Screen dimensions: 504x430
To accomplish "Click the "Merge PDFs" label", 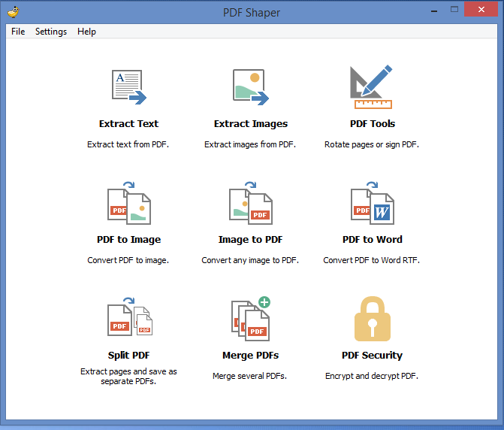I will click(x=251, y=356).
